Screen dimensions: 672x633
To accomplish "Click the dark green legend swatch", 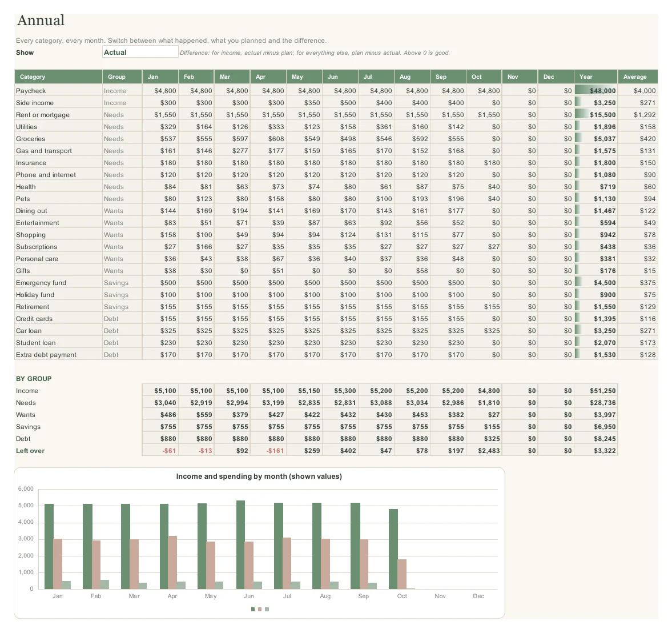I will point(253,610).
